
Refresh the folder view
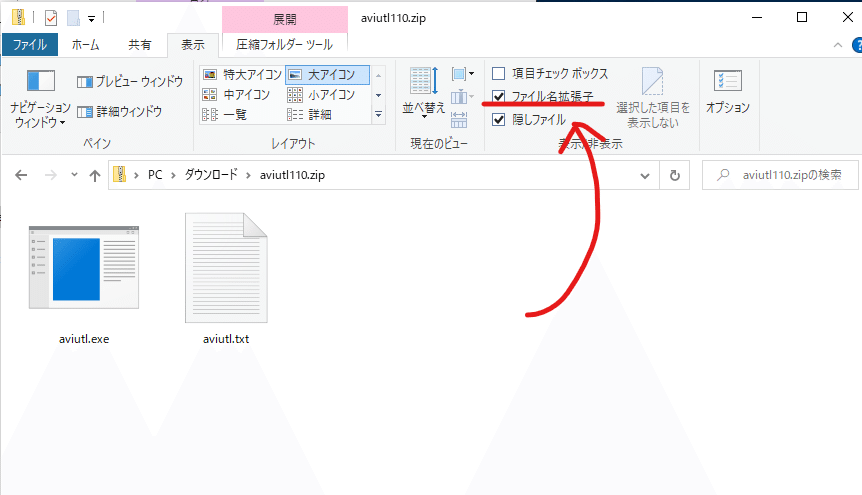pyautogui.click(x=675, y=175)
